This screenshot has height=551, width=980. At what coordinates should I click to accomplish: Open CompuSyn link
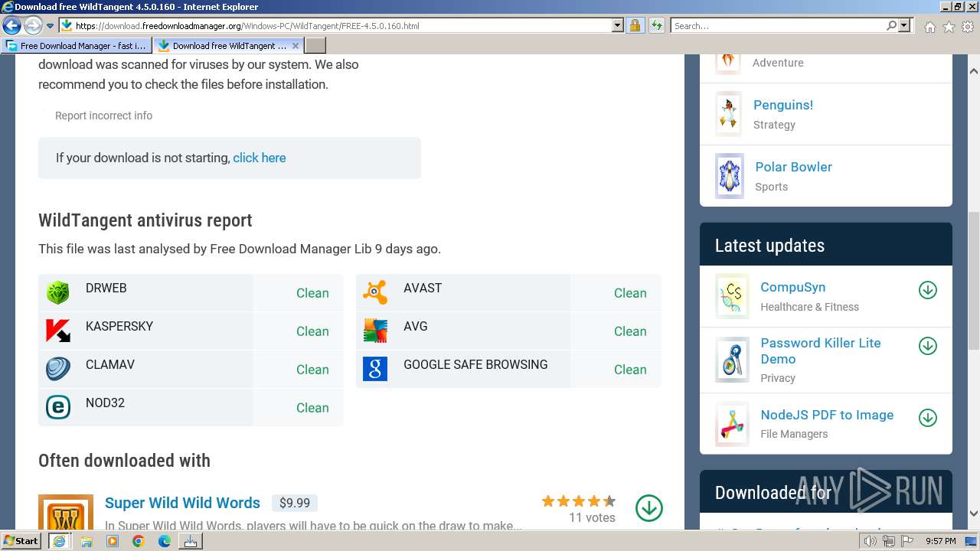pyautogui.click(x=792, y=287)
